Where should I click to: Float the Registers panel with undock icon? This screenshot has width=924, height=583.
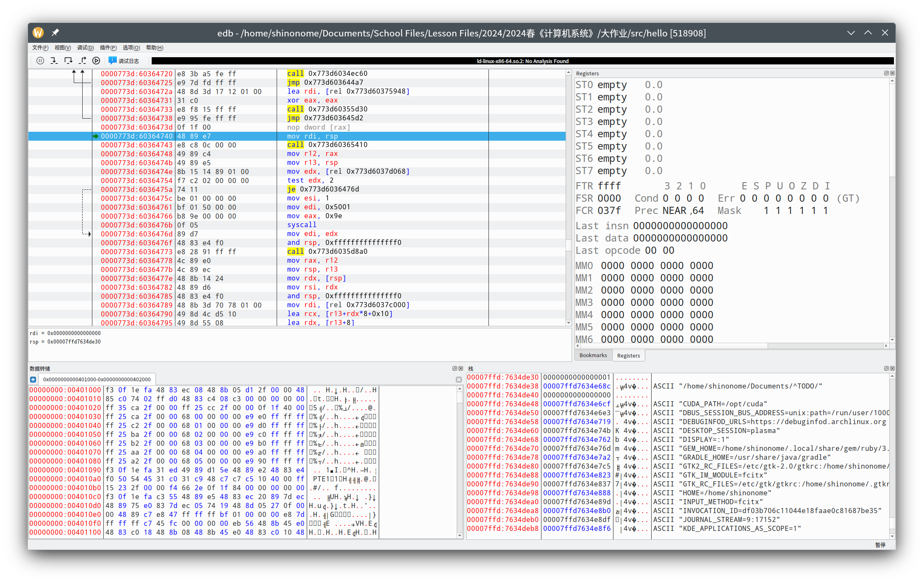coord(886,73)
